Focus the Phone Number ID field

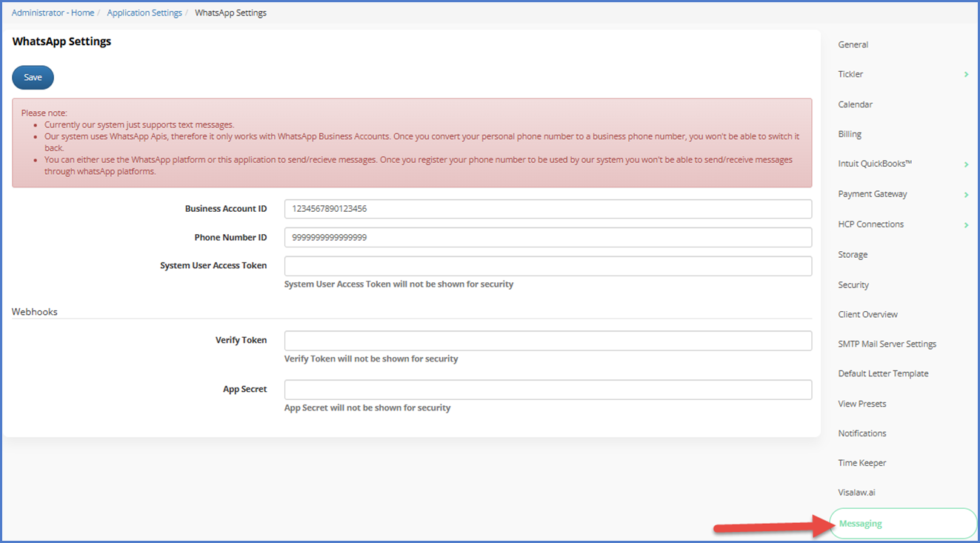(547, 238)
